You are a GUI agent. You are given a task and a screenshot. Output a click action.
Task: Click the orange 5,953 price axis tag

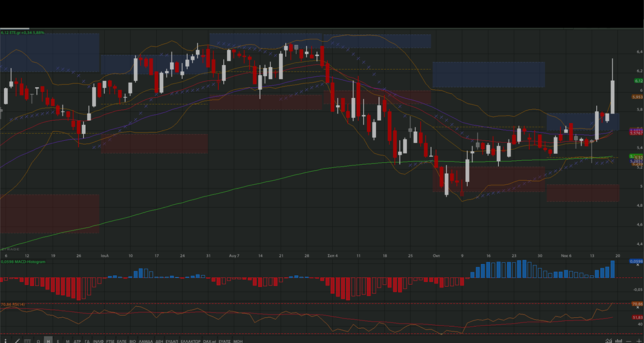coord(638,97)
